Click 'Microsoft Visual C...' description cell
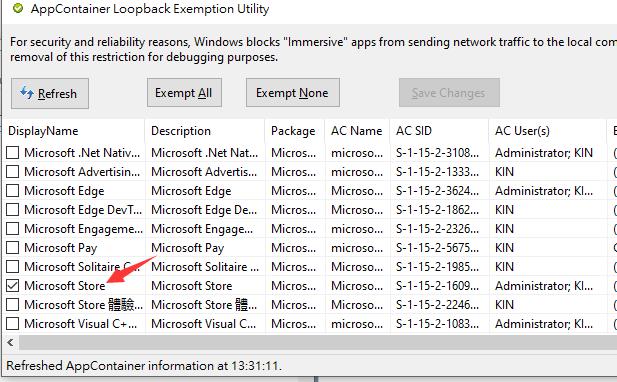 (204, 324)
